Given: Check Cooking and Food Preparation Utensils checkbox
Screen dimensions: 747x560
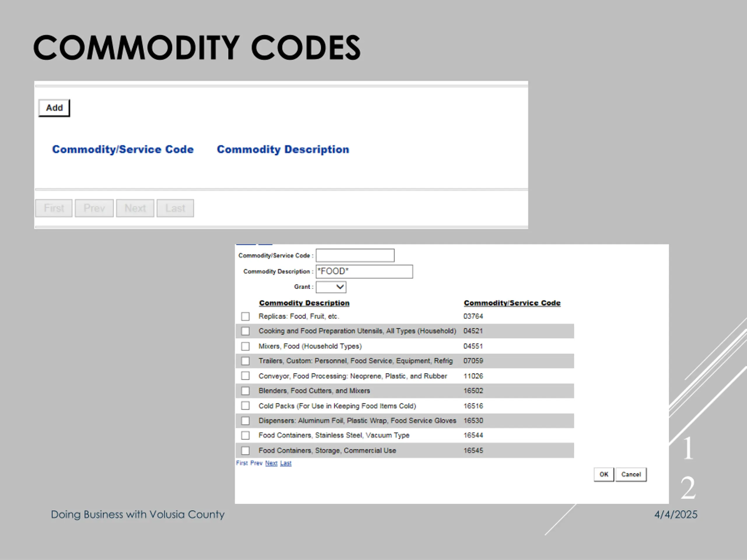Looking at the screenshot, I should coord(245,331).
